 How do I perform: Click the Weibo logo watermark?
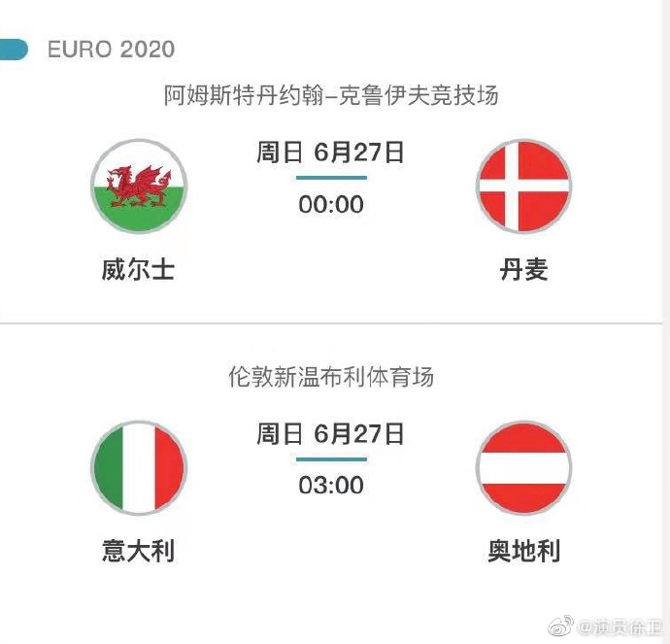tap(561, 626)
